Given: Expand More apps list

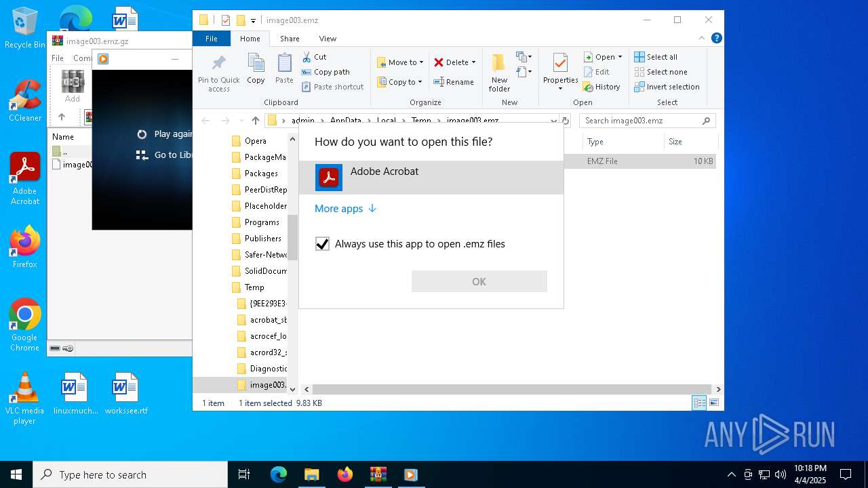Looking at the screenshot, I should [345, 209].
